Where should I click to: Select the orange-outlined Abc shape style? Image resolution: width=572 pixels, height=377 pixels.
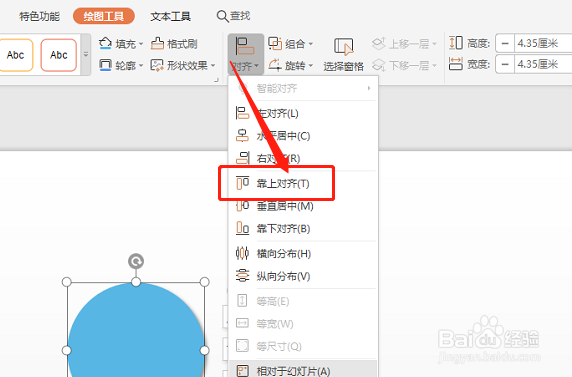click(16, 55)
